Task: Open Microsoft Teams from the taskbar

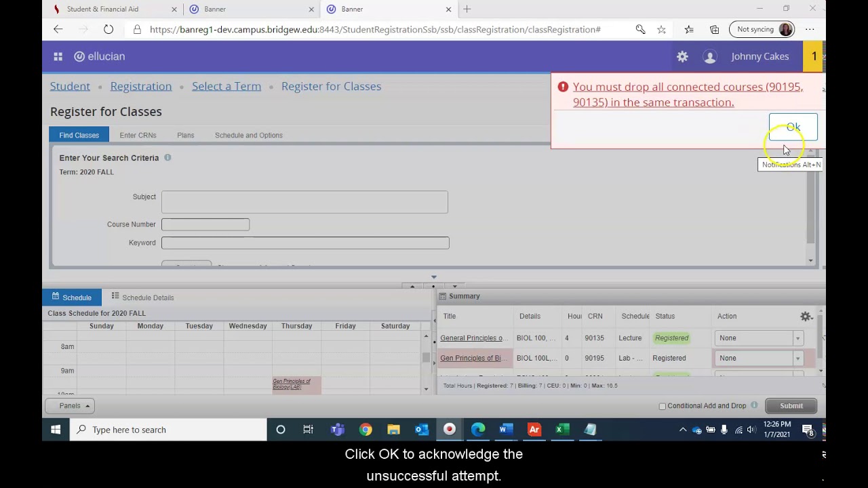Action: [337, 430]
